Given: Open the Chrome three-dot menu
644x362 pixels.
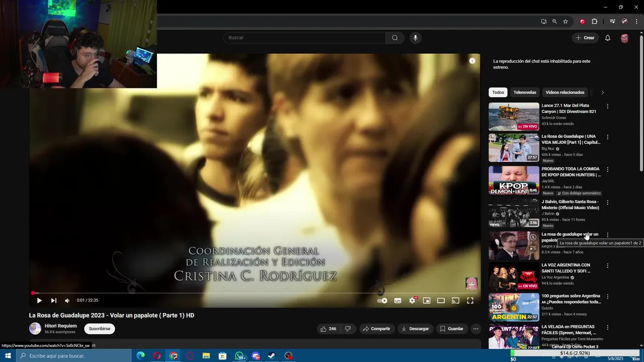Looking at the screenshot, I should pos(637,22).
